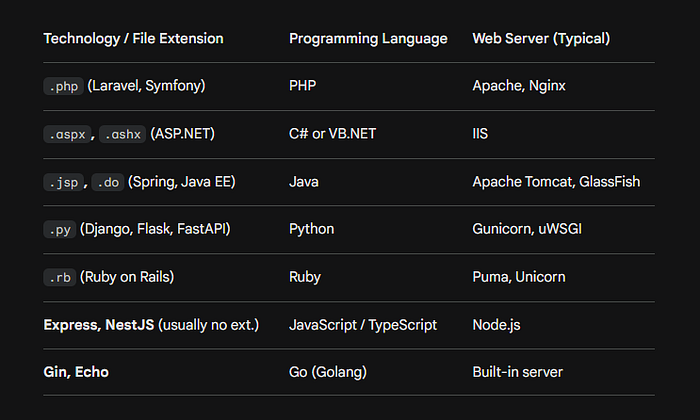Select the .ashx code tag
The width and height of the screenshot is (700, 420).
(122, 134)
